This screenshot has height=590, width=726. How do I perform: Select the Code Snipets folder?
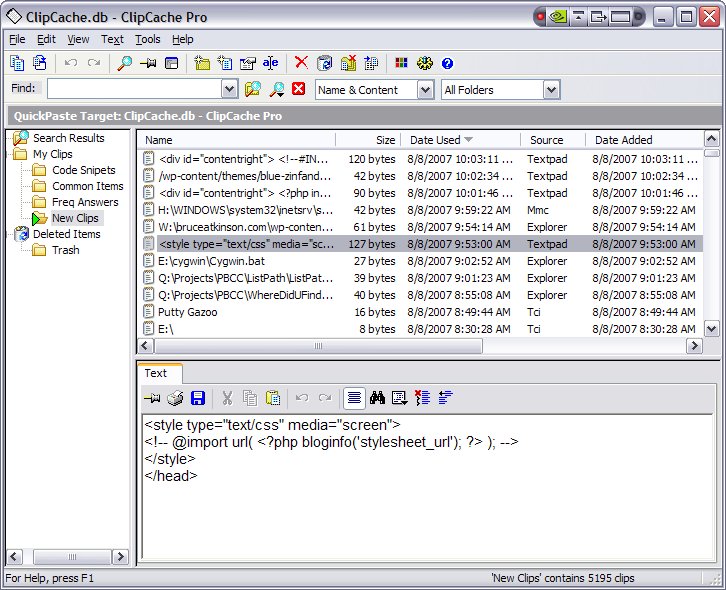pos(84,170)
